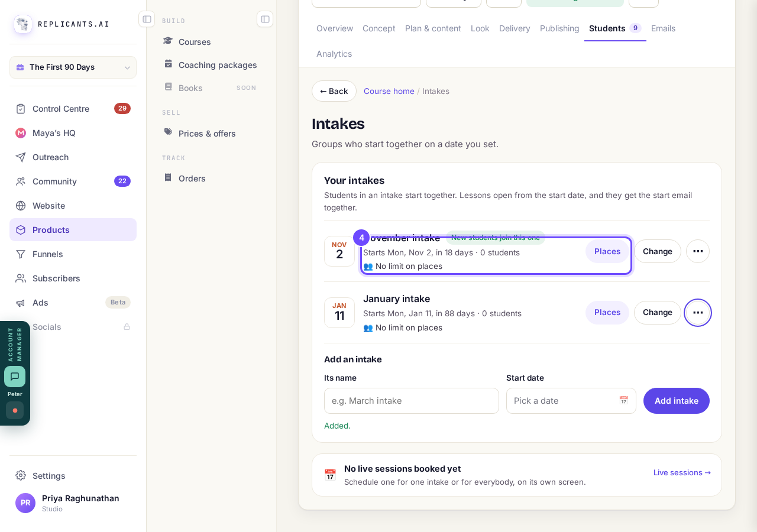The height and width of the screenshot is (532, 757).
Task: Open the Look tab
Action: click(480, 28)
